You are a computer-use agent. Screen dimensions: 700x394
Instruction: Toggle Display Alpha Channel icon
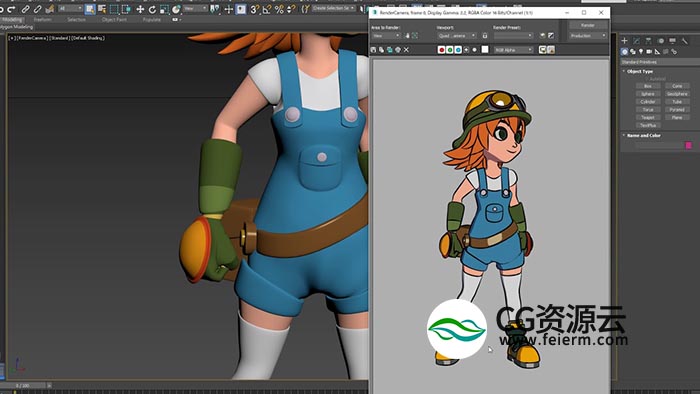click(x=467, y=50)
